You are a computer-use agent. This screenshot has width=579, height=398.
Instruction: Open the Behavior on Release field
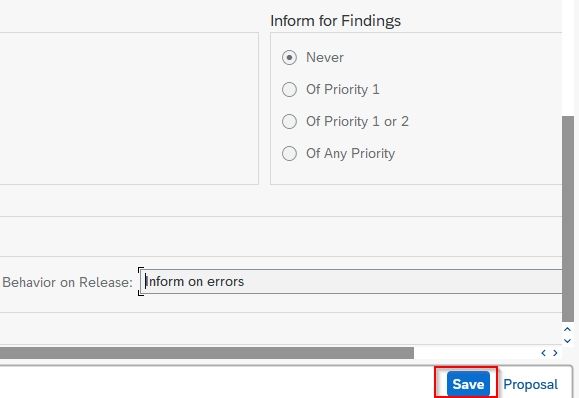351,282
